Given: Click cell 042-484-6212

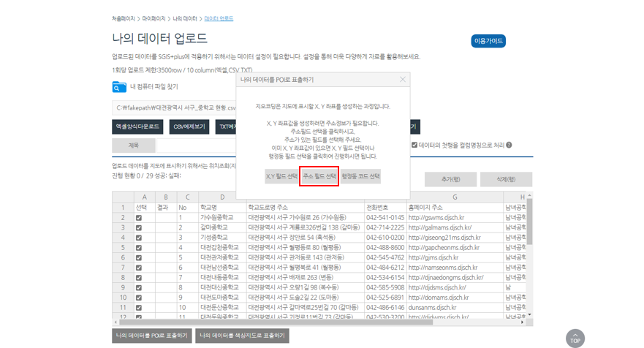Looking at the screenshot, I should [x=385, y=268].
